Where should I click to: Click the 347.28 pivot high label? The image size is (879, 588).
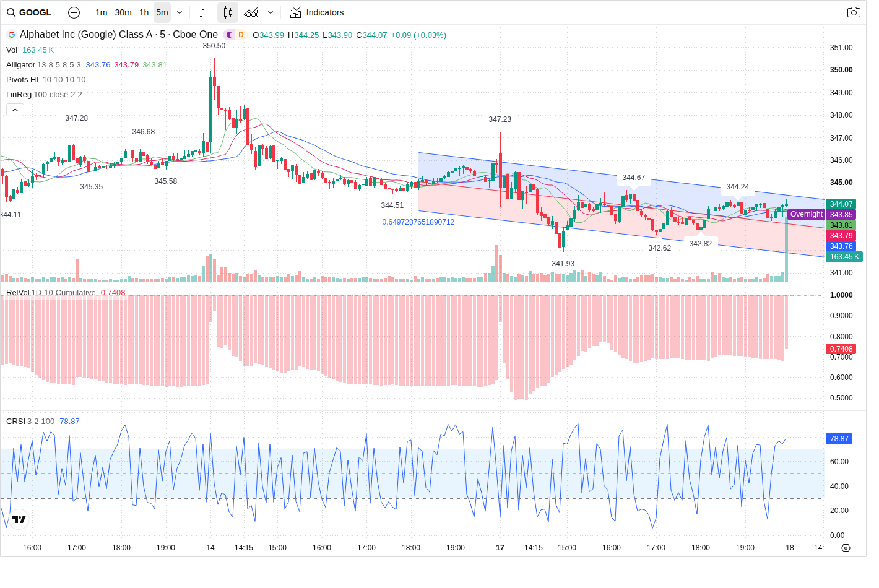tap(77, 118)
